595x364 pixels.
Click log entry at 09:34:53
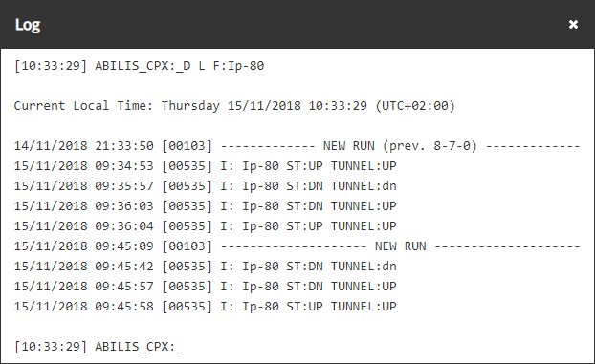point(205,166)
